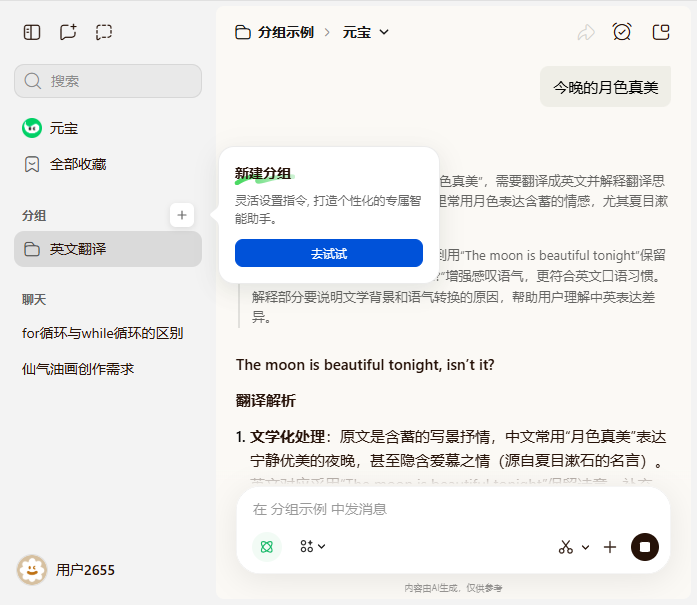Click 去试试 button in popup
The image size is (697, 605).
(329, 253)
